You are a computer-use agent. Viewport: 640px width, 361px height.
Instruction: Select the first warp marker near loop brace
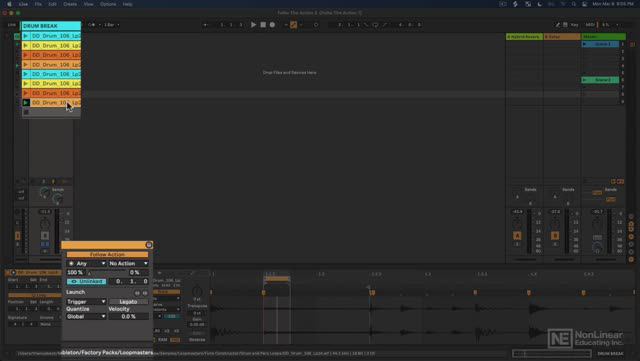(x=263, y=292)
